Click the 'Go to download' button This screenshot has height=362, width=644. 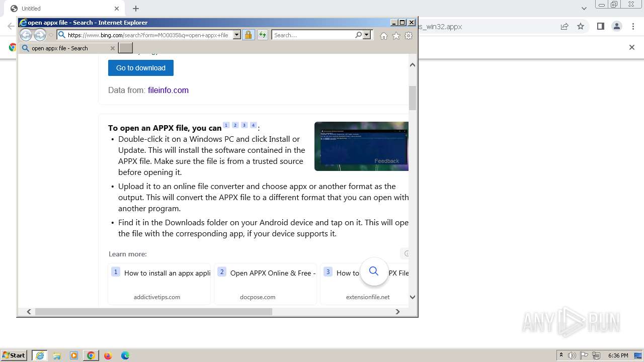141,68
